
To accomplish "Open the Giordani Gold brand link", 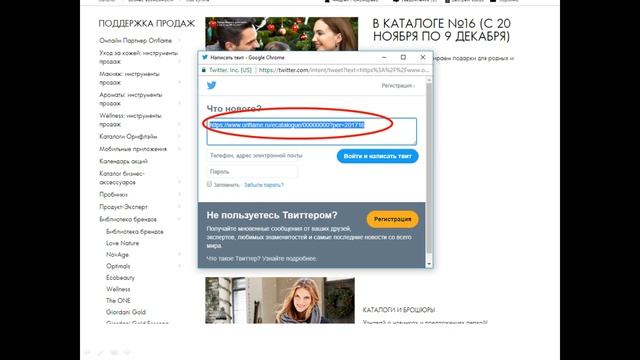I will [126, 312].
